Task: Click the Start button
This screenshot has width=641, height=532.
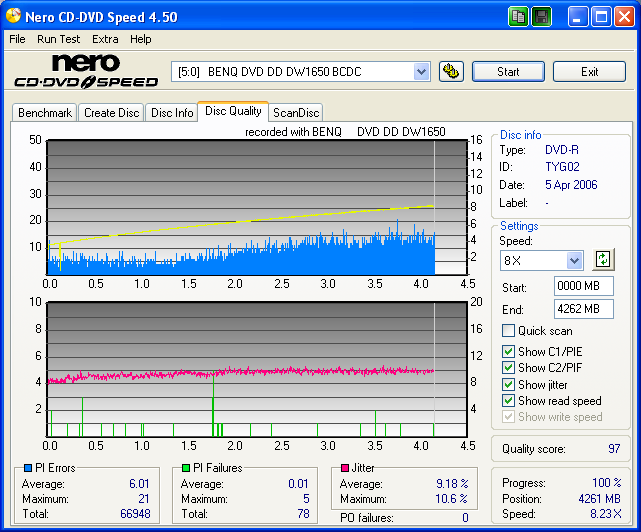Action: [508, 72]
